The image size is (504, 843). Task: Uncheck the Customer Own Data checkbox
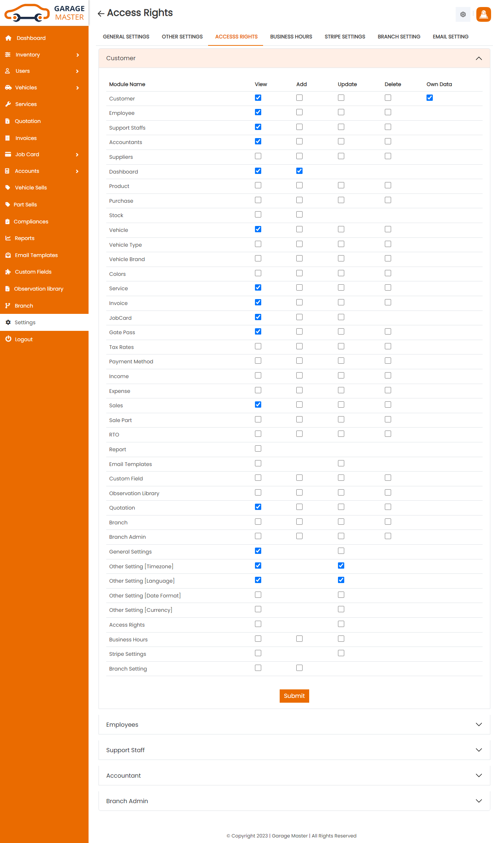coord(429,98)
